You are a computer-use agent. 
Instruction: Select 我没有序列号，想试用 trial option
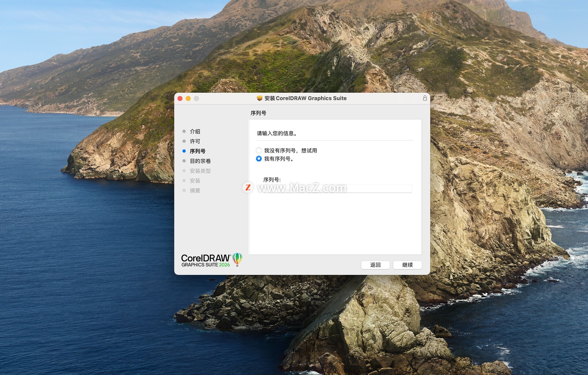[259, 150]
